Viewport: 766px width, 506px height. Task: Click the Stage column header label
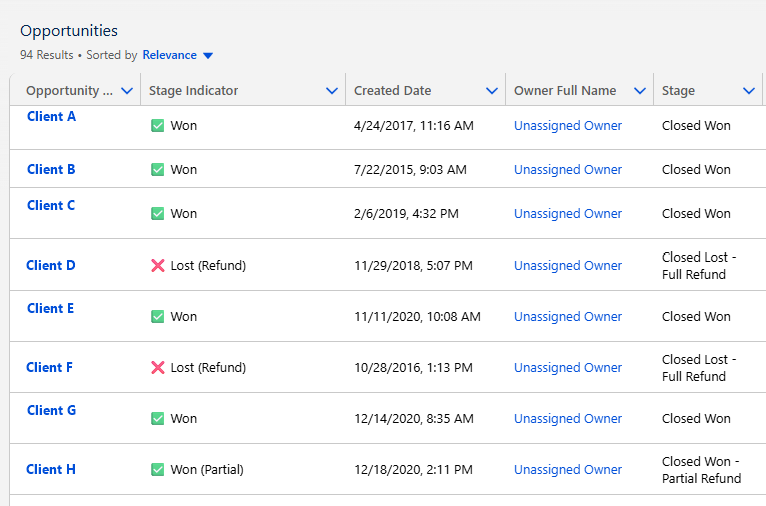pyautogui.click(x=678, y=91)
